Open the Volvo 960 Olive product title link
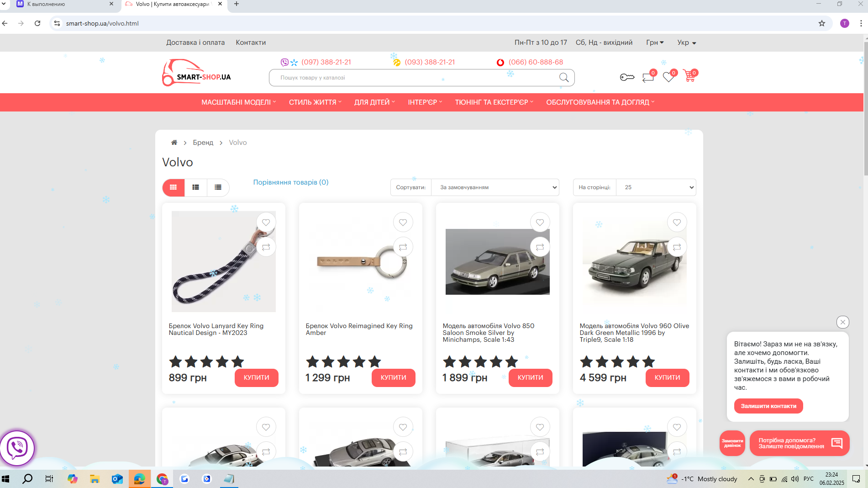The height and width of the screenshot is (488, 868). click(634, 333)
